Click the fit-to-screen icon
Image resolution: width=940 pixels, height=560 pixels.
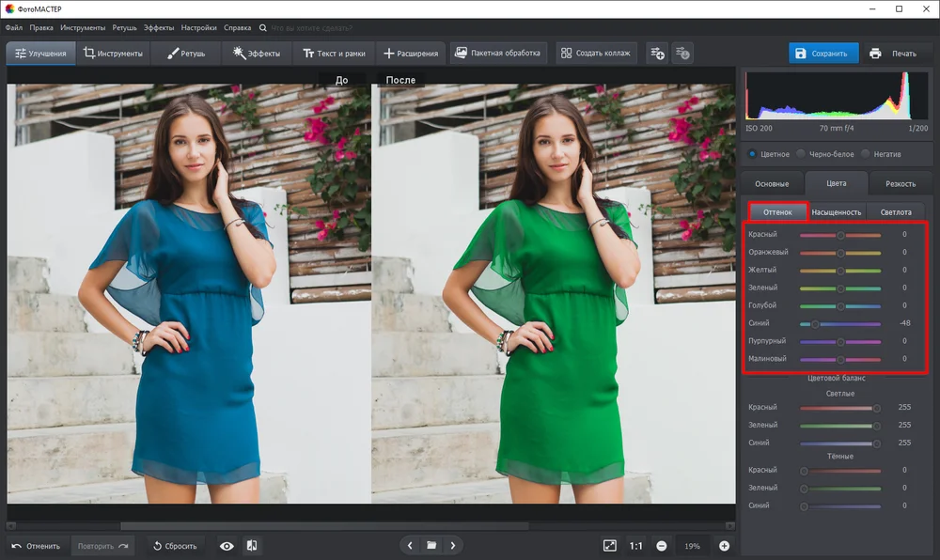point(610,546)
